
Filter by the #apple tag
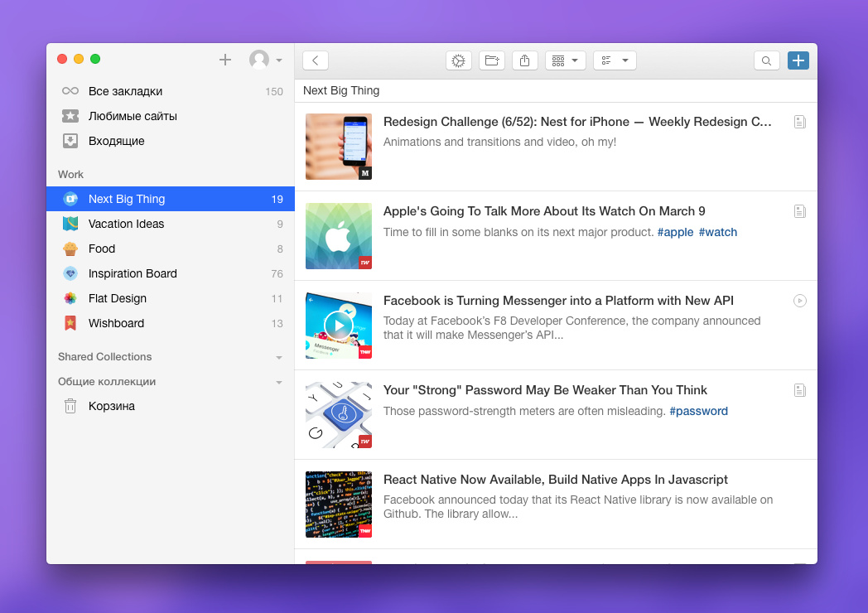[x=675, y=232]
